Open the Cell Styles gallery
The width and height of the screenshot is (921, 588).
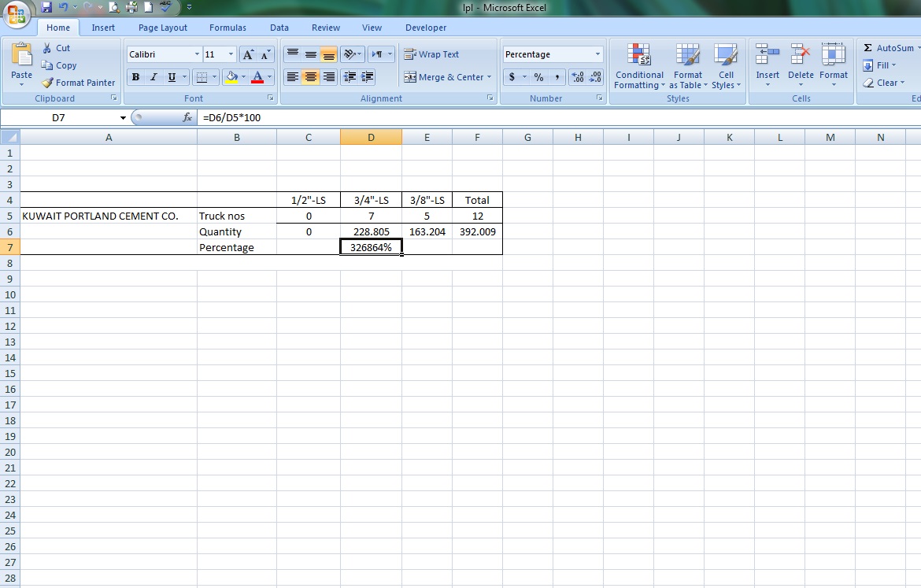[726, 66]
